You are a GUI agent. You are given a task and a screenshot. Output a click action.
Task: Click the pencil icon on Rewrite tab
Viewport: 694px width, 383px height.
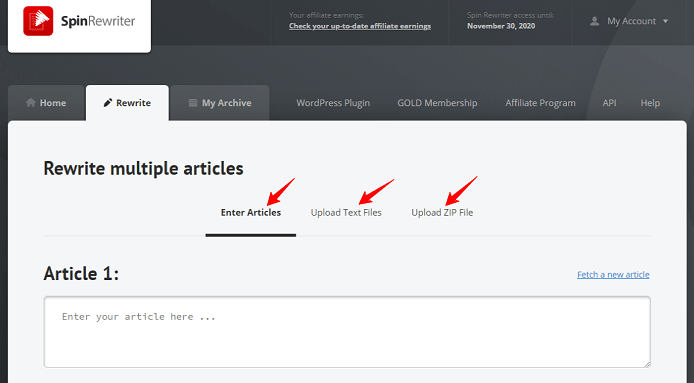click(x=108, y=103)
